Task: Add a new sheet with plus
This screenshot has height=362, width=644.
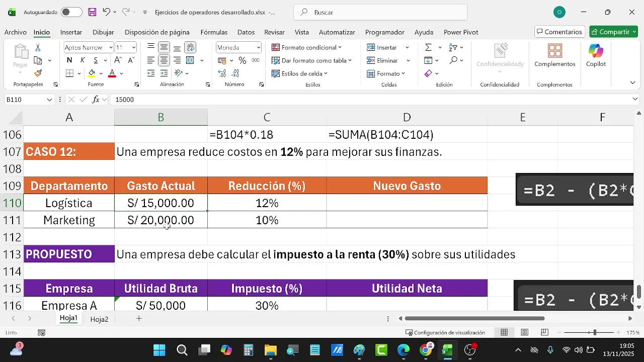Action: point(139,318)
